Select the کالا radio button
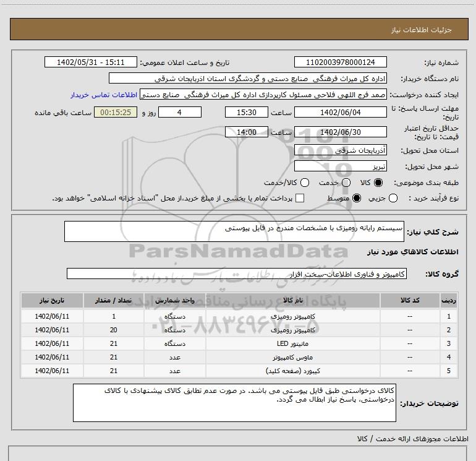This screenshot has width=476, height=461. (378, 183)
